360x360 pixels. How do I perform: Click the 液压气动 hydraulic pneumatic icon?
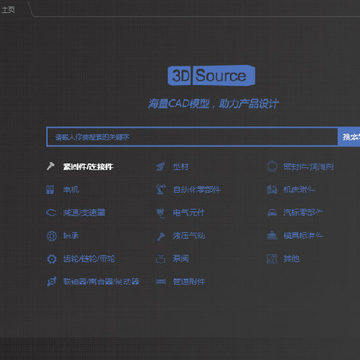(161, 236)
